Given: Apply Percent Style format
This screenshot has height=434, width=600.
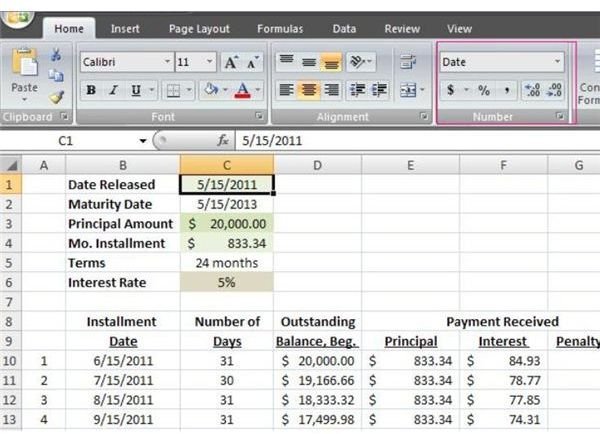Looking at the screenshot, I should coord(484,90).
